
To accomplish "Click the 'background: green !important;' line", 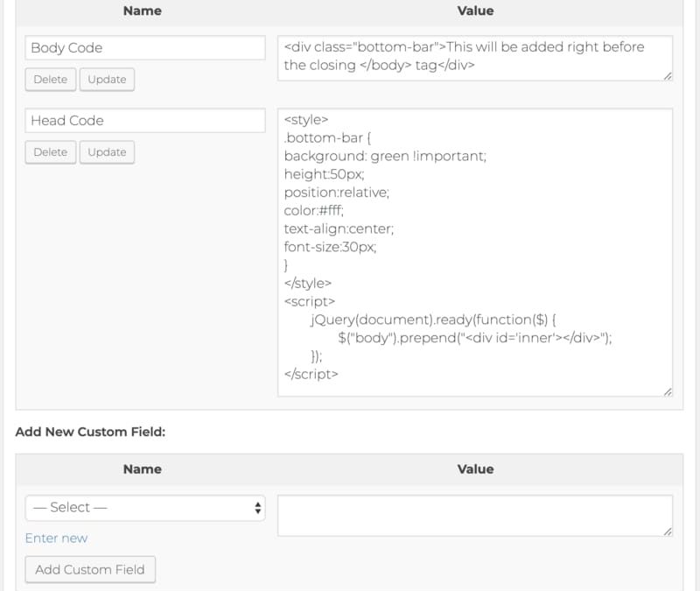I will (385, 156).
